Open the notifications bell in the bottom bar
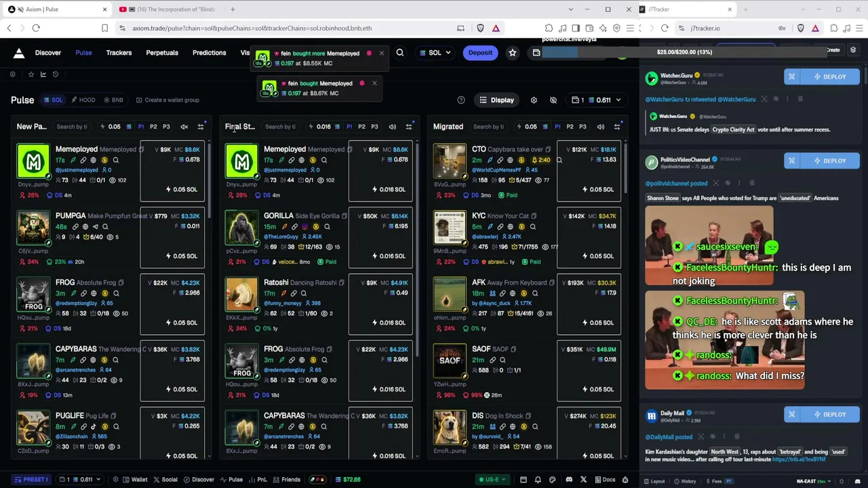Screen dimensions: 868x488 coord(538,480)
